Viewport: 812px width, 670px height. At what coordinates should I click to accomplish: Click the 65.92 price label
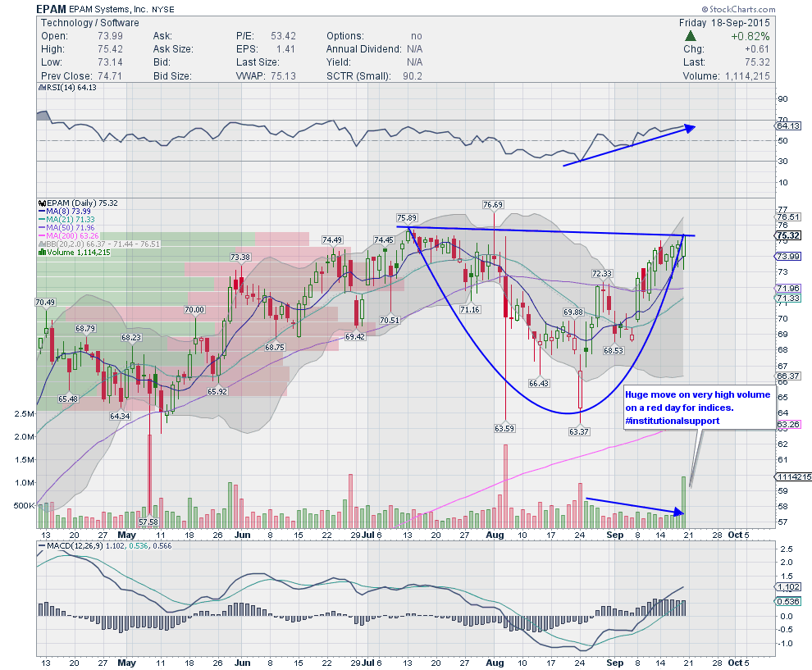[x=217, y=391]
